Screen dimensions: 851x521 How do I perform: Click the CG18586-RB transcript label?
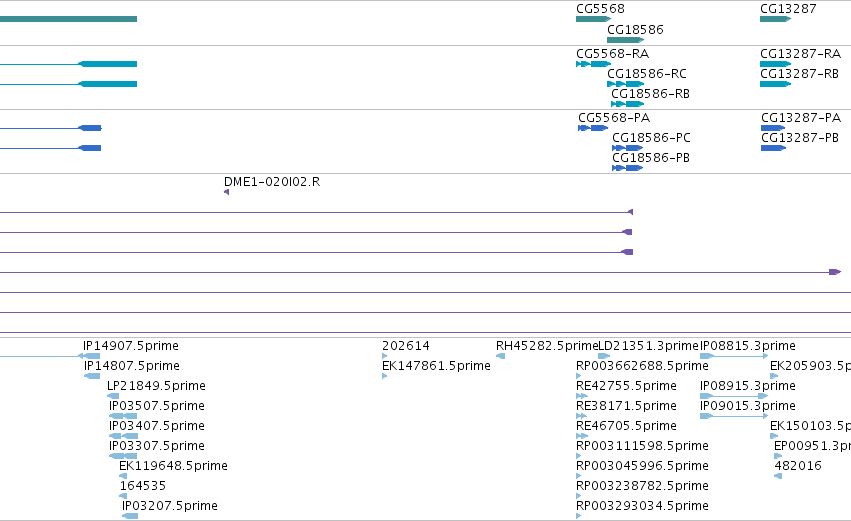tap(650, 94)
